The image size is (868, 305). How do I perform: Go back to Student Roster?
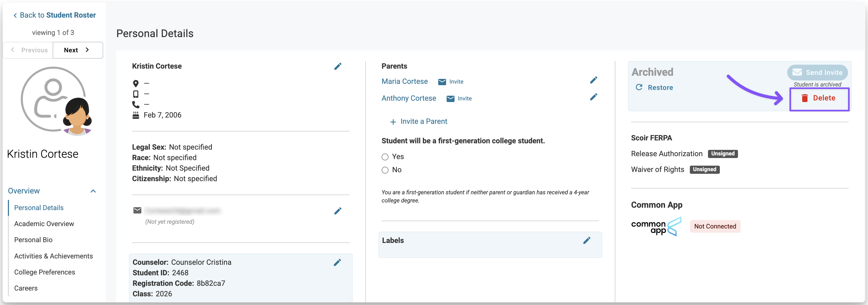tap(54, 15)
